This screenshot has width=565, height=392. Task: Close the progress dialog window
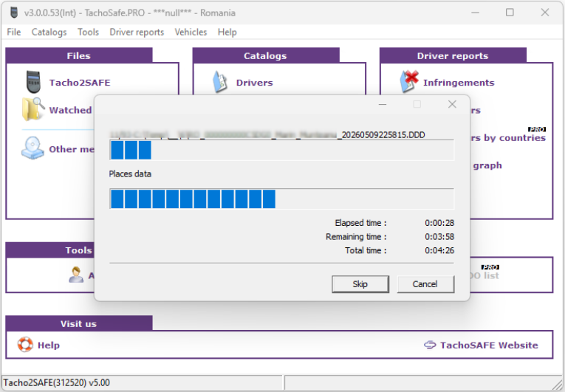[452, 104]
